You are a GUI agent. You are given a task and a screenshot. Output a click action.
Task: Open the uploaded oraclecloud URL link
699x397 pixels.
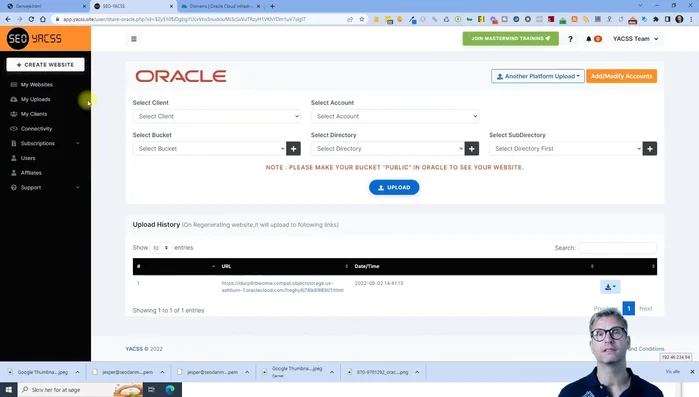(x=282, y=286)
